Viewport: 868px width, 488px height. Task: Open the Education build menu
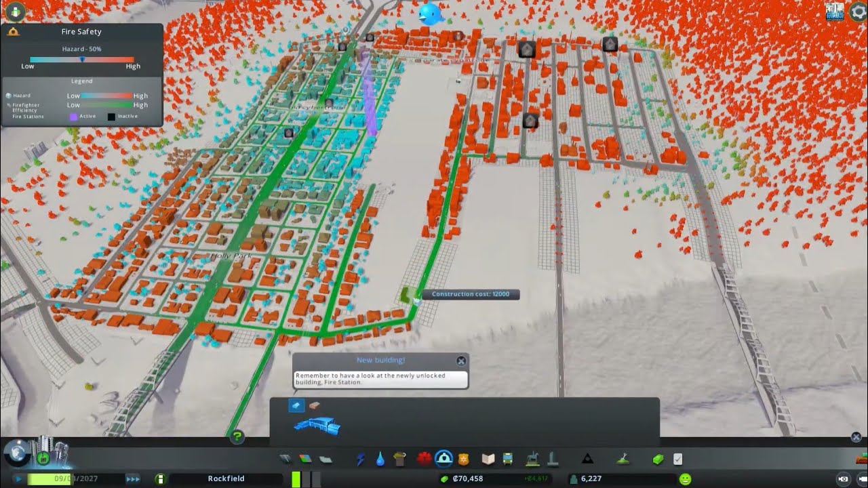click(488, 459)
